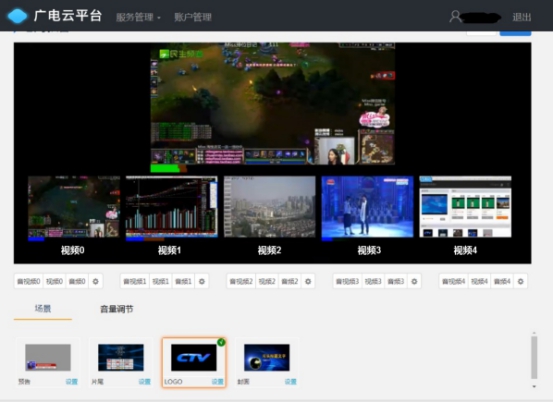This screenshot has height=403, width=553.
Task: Switch output to 音视频2
Action: coord(241,281)
